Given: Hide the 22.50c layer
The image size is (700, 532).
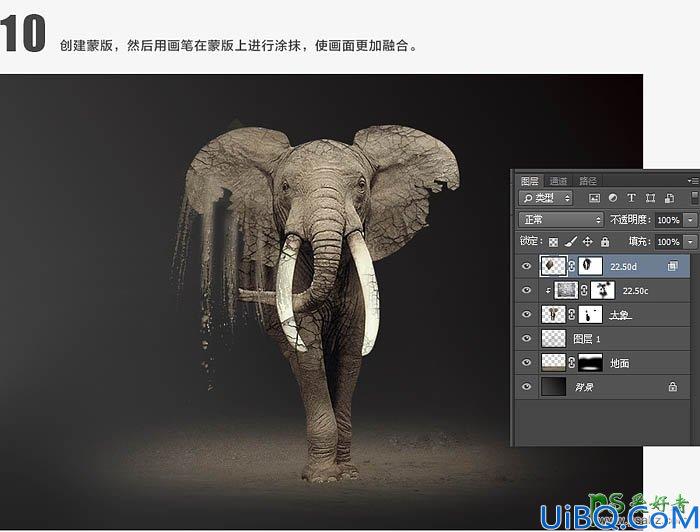Looking at the screenshot, I should pos(526,291).
